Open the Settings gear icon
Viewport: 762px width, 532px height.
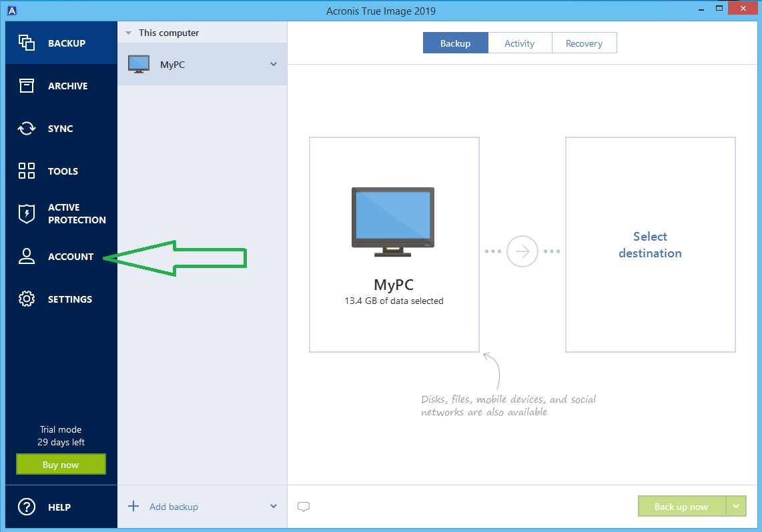pyautogui.click(x=27, y=299)
